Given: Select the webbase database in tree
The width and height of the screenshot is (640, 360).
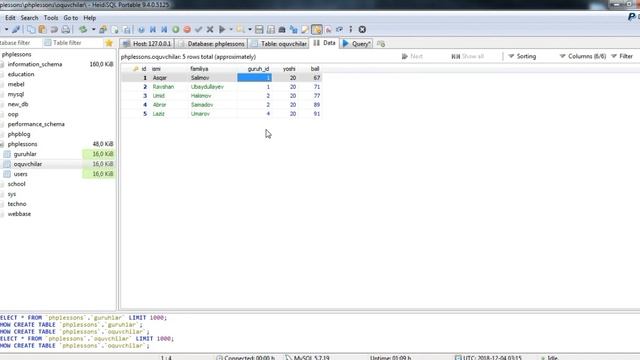Looking at the screenshot, I should 19,214.
